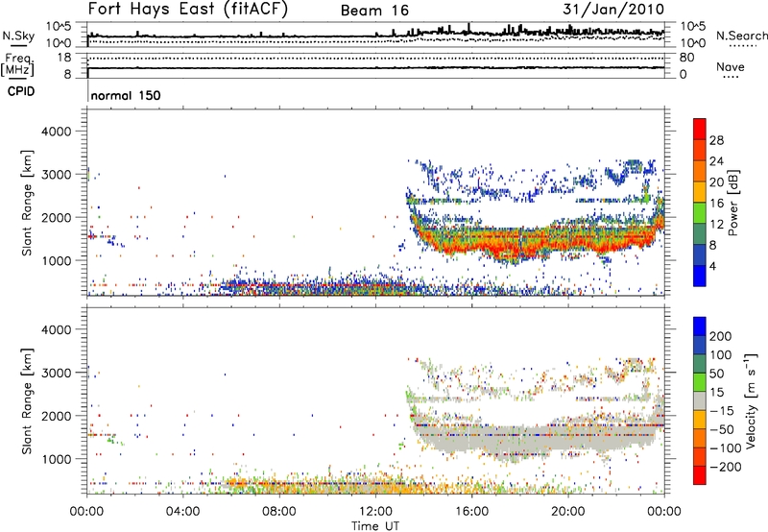
Task: Select the 3000 tick in the power panel
Action: click(56, 175)
